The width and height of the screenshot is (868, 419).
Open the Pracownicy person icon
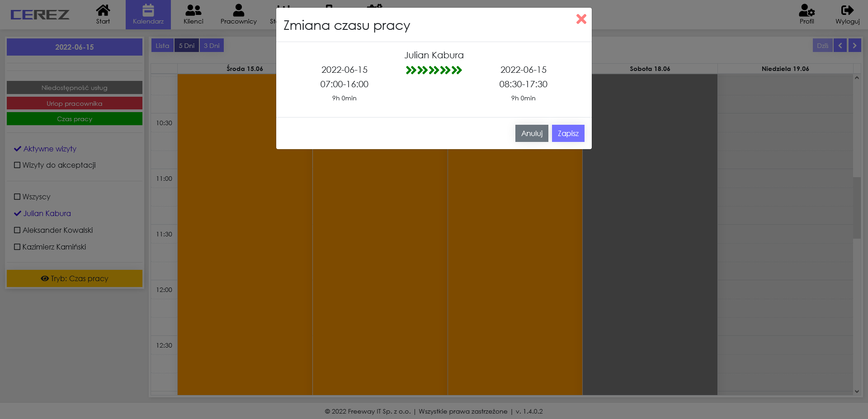pyautogui.click(x=238, y=10)
